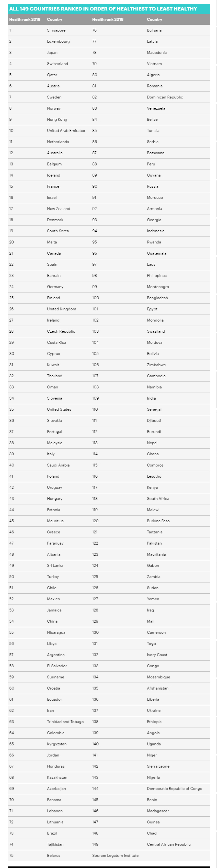This screenshot has width=217, height=868.
Task: Click the South Korea country name
Action: [x=58, y=231]
